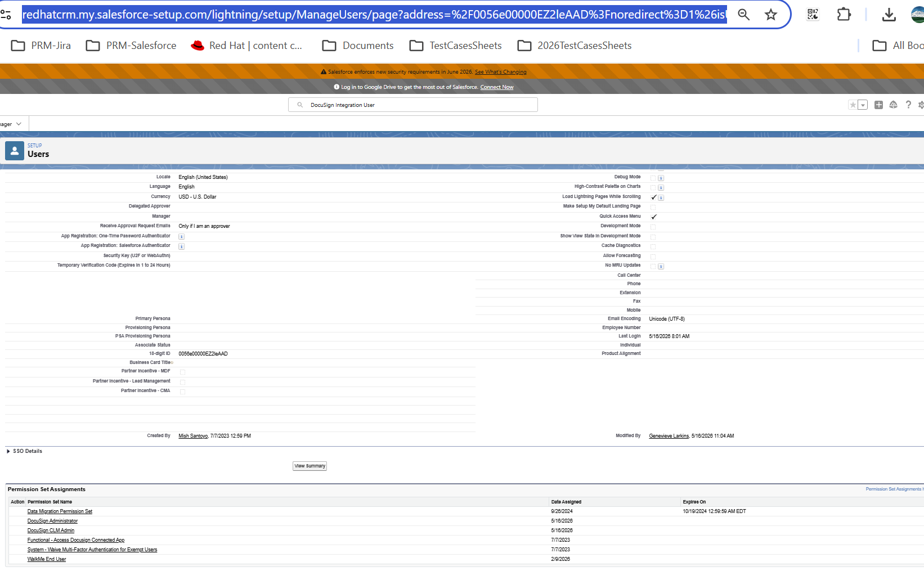Open the PRM-Salesforce bookmarks folder
This screenshot has width=924, height=571.
[131, 46]
